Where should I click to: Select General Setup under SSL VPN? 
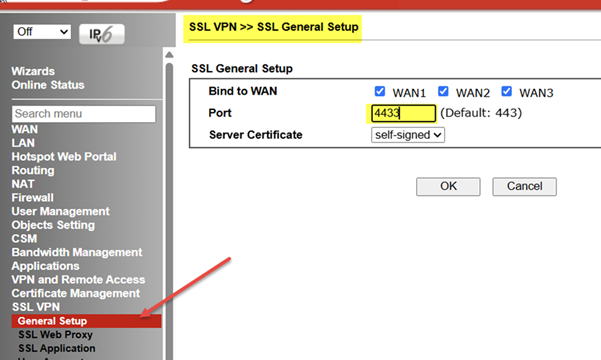coord(86,321)
